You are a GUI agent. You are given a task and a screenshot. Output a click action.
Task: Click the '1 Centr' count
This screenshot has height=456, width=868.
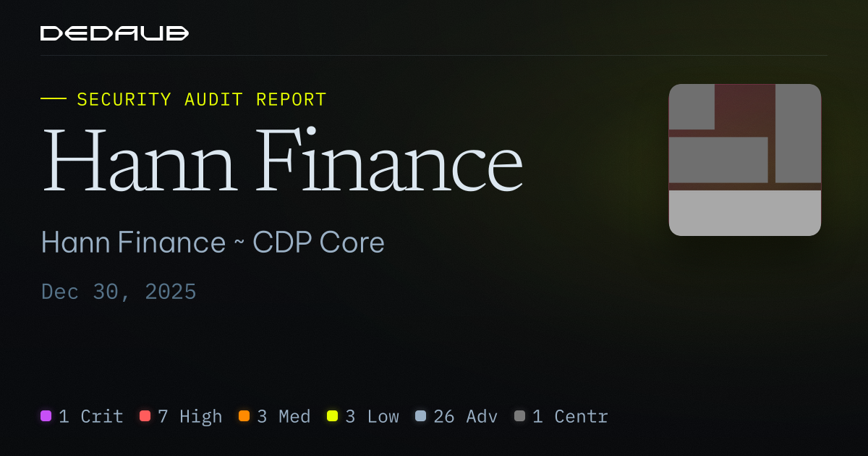(x=570, y=416)
